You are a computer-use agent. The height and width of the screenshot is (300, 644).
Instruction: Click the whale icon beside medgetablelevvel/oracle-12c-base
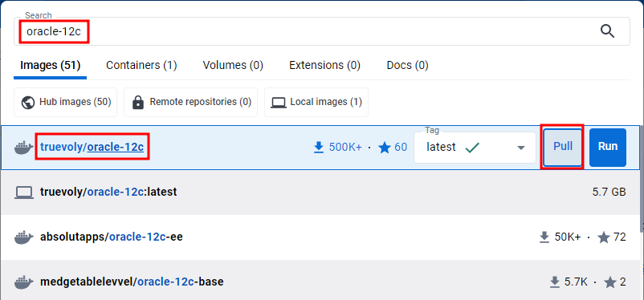(23, 282)
